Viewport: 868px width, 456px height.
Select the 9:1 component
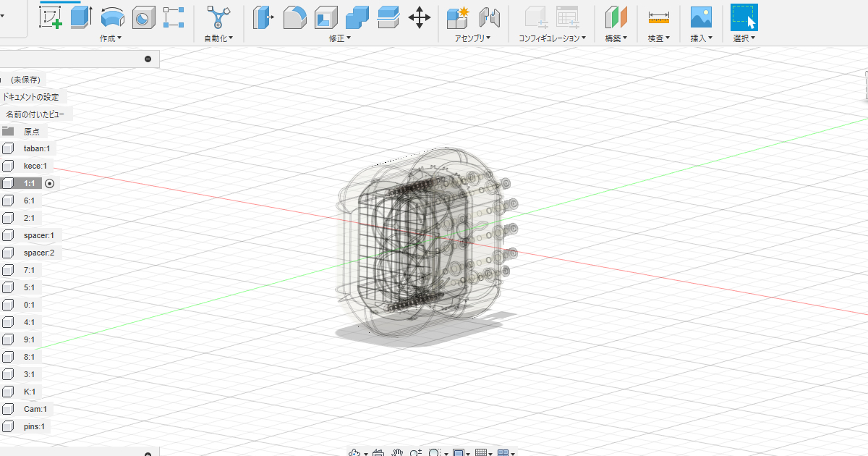coord(29,339)
